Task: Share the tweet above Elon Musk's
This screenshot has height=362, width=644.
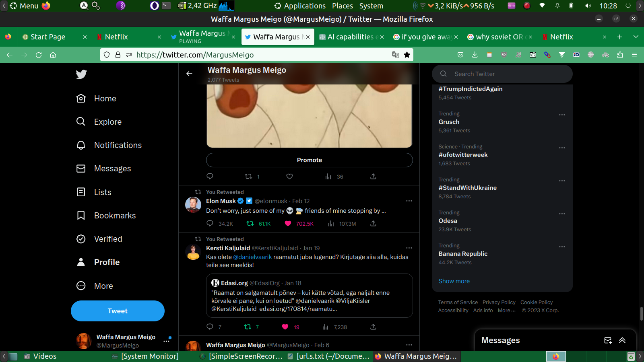Action: 373,176
